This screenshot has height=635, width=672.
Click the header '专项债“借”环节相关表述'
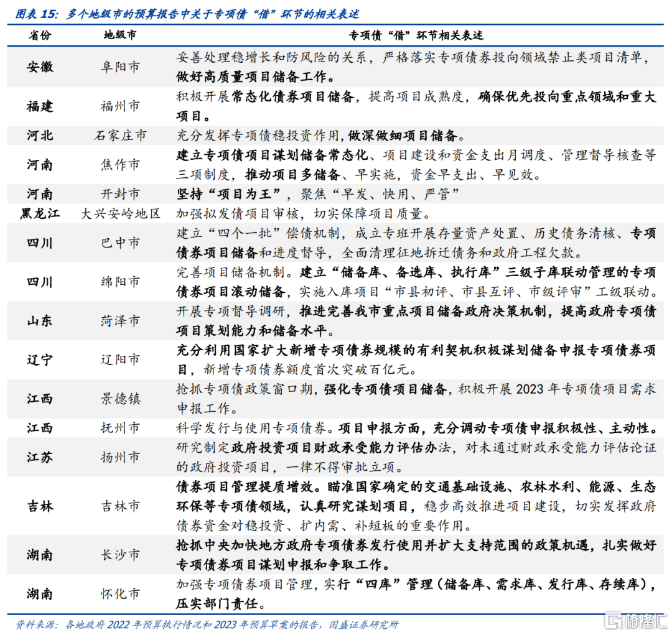tap(416, 35)
